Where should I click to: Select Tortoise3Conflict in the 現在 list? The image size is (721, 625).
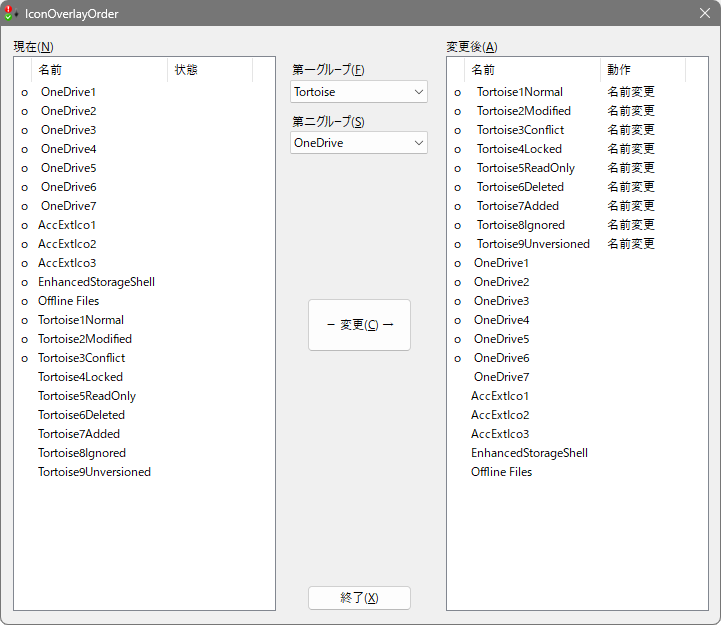pyautogui.click(x=81, y=358)
